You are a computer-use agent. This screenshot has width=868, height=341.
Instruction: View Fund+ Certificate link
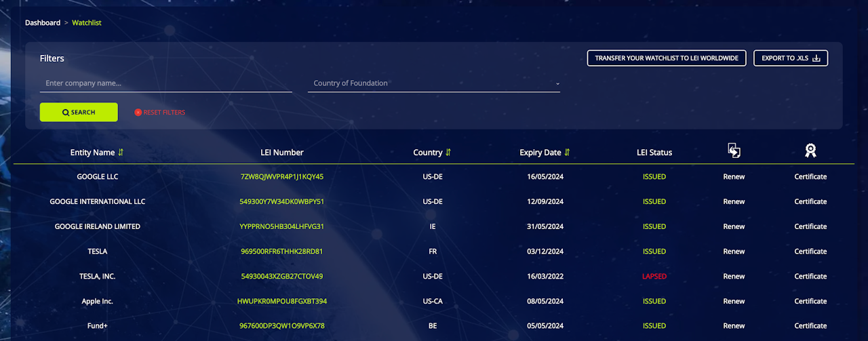pyautogui.click(x=810, y=326)
